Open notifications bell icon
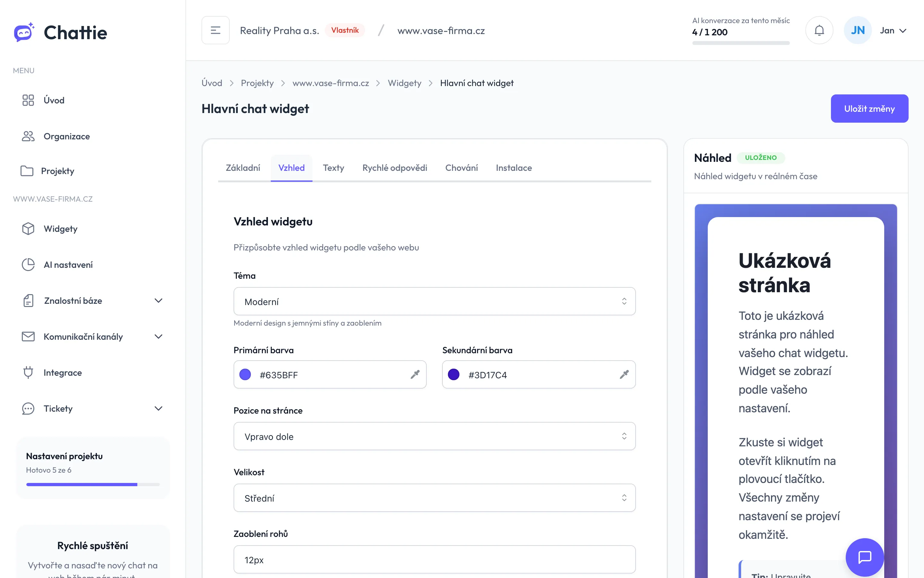924x578 pixels. coord(819,30)
